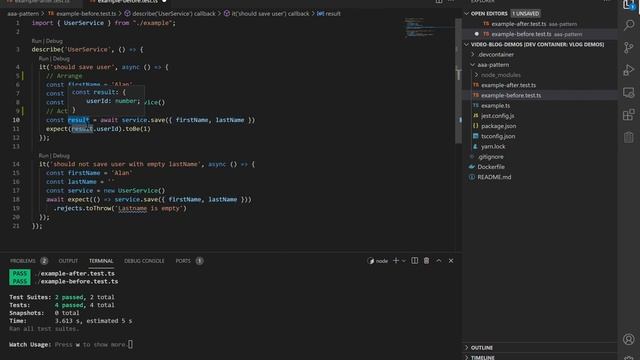Click the jest.config.js JS file icon

(476, 116)
